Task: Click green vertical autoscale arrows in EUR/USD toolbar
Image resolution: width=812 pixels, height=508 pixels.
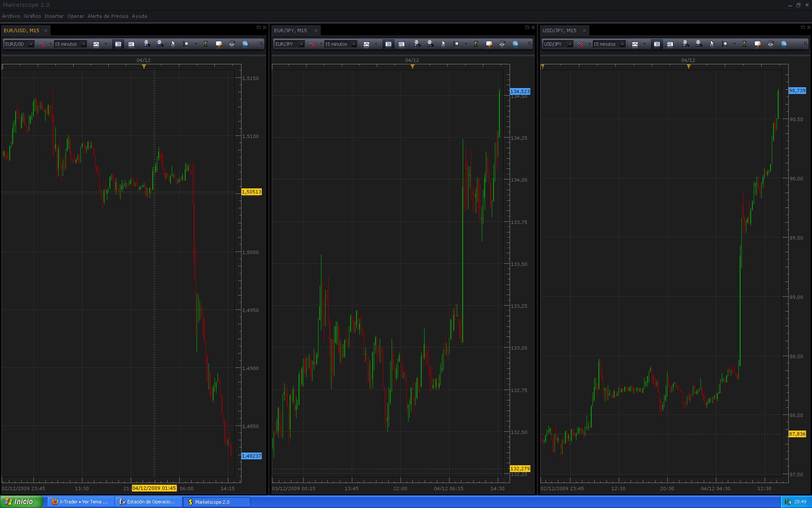Action: [x=206, y=44]
